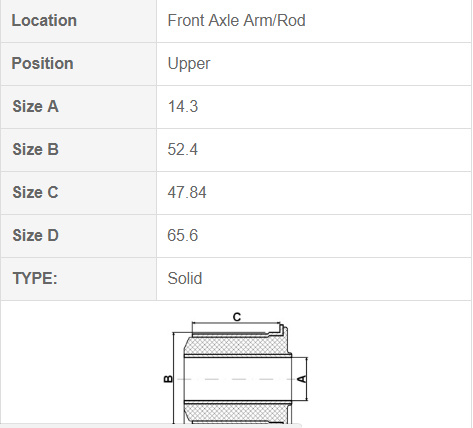Click the Size A label
Image resolution: width=473 pixels, height=428 pixels.
[x=35, y=107]
